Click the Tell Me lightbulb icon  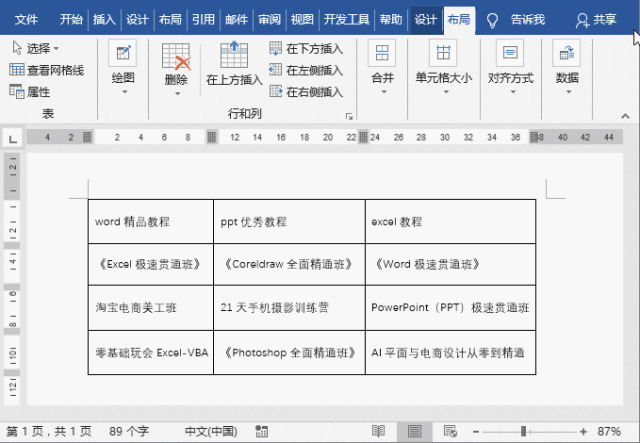(x=493, y=20)
